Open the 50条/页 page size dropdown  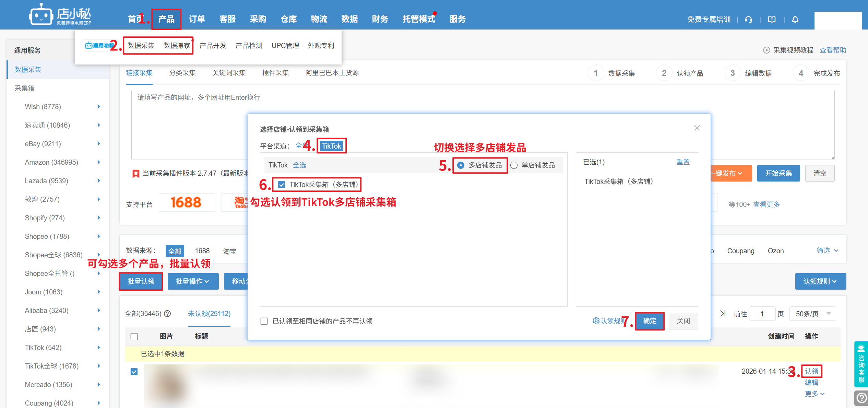pos(812,314)
